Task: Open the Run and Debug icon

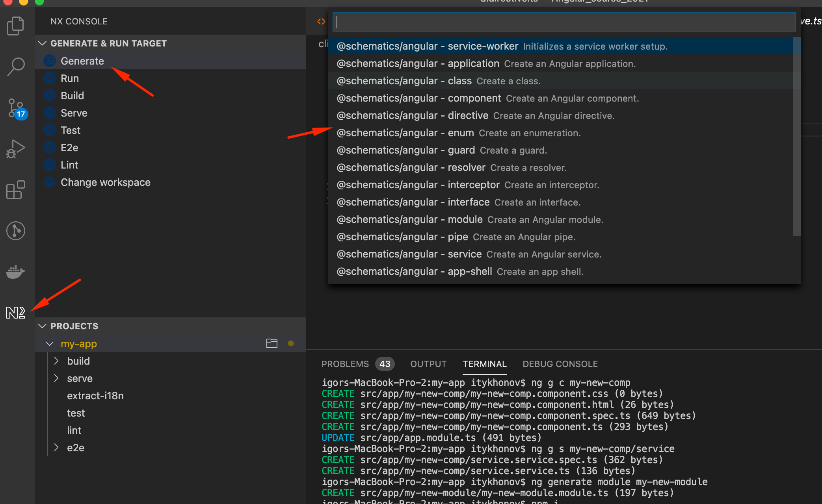Action: pyautogui.click(x=16, y=149)
